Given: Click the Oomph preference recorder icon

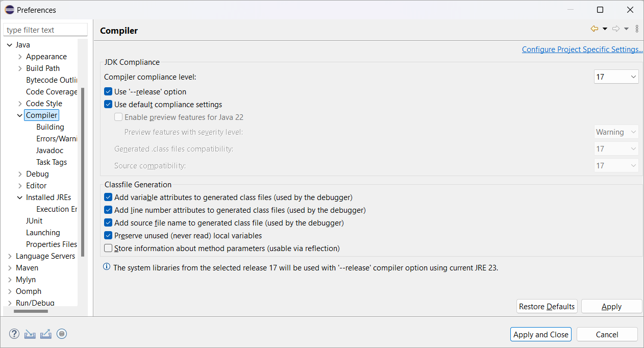Looking at the screenshot, I should (62, 334).
